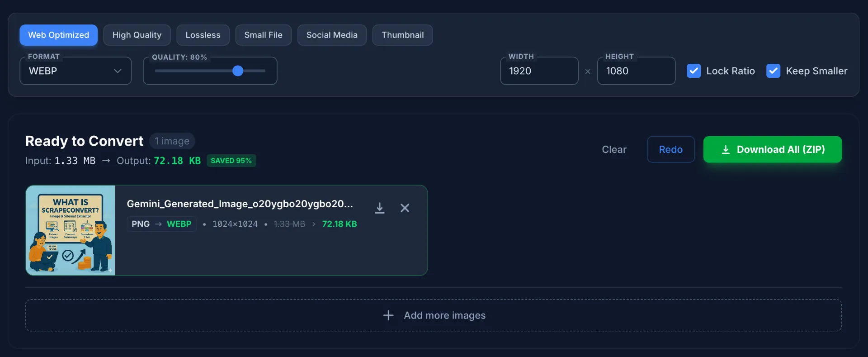Click the Width field showing 1920
Image resolution: width=868 pixels, height=357 pixels.
pos(539,71)
